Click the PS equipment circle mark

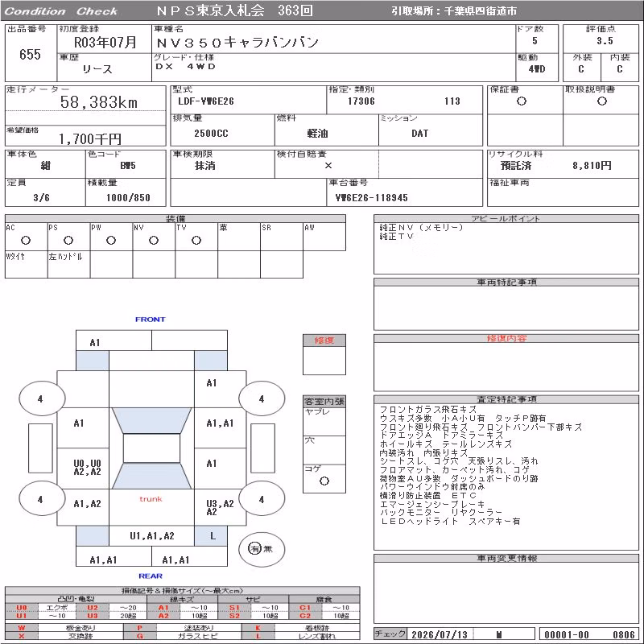[68, 240]
